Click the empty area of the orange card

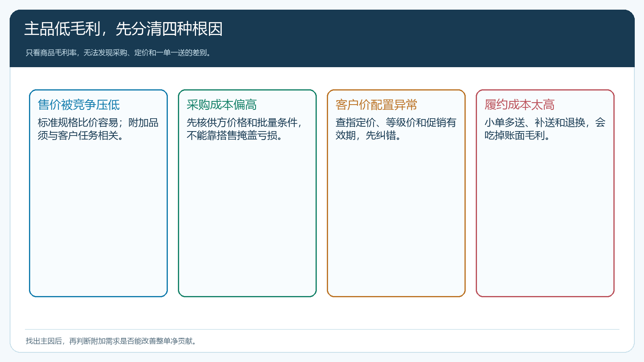point(396,217)
